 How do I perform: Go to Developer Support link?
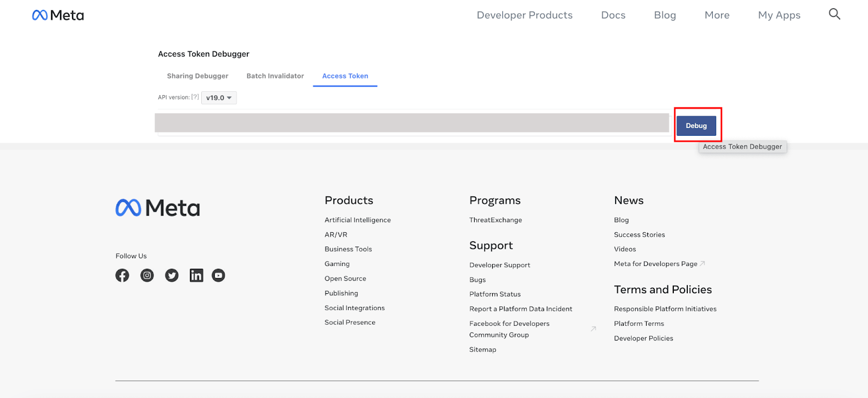pos(500,265)
